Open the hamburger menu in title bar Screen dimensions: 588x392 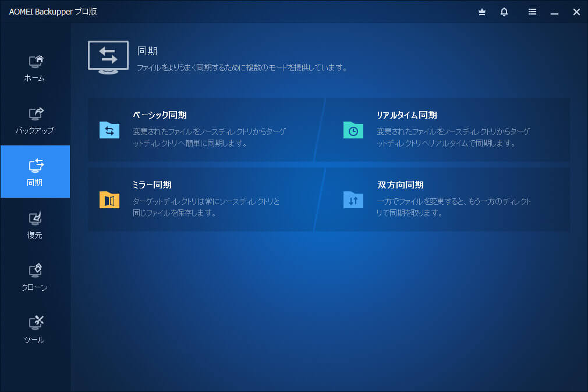pos(532,12)
